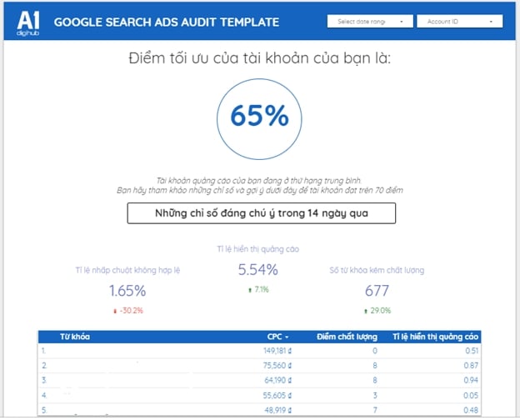Click the 14 ngày qua heading box

point(262,213)
